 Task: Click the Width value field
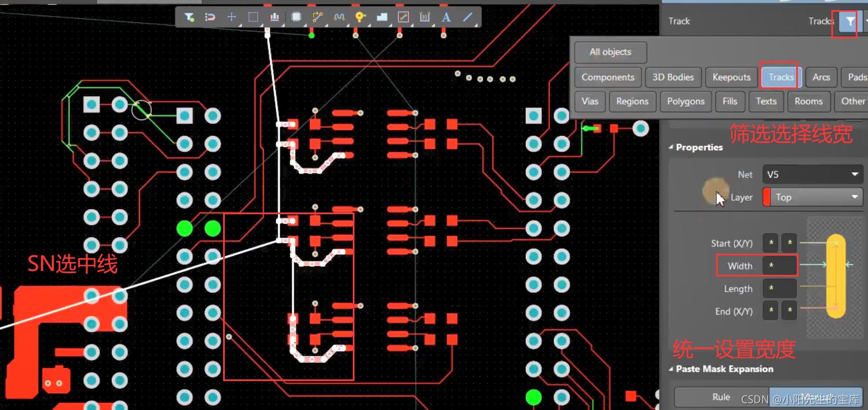tap(780, 266)
